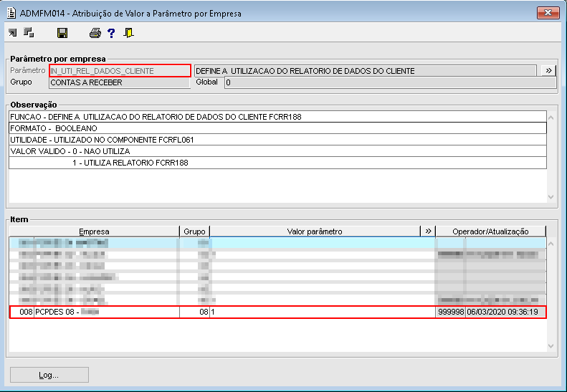
Task: Click the parameter description field
Action: tap(366, 71)
